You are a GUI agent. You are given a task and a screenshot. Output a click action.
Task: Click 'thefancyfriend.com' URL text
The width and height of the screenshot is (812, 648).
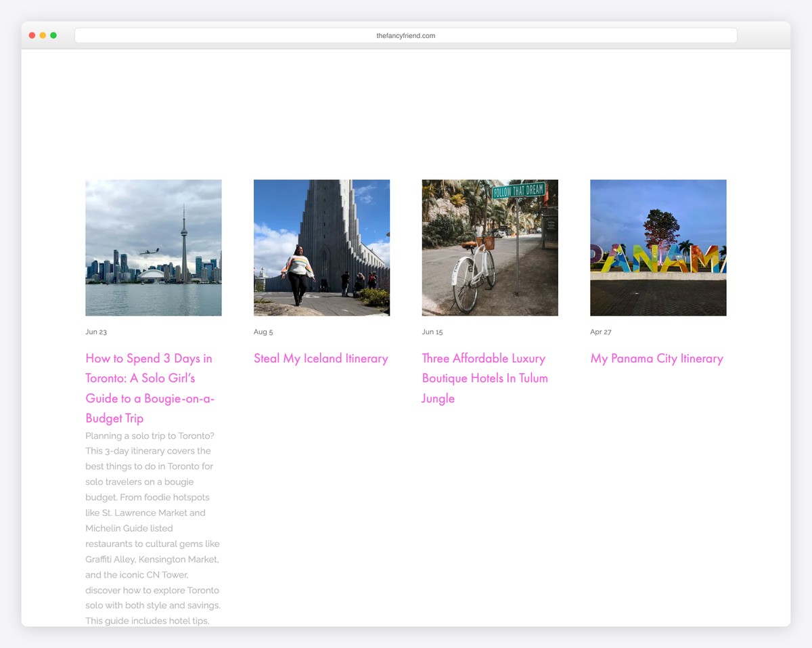(x=406, y=35)
